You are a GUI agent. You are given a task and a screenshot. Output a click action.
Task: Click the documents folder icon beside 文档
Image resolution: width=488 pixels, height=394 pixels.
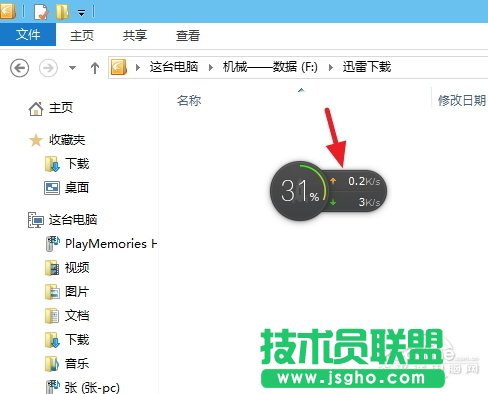coord(52,316)
